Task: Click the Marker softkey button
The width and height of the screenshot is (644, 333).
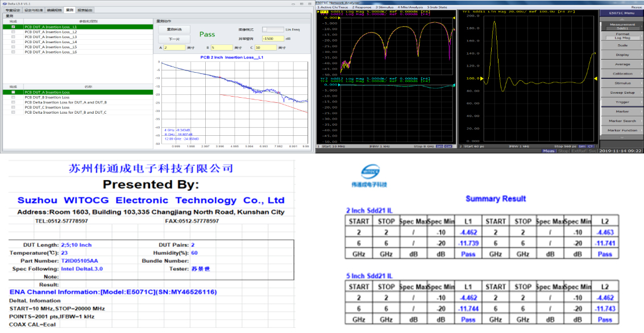Action: [622, 111]
